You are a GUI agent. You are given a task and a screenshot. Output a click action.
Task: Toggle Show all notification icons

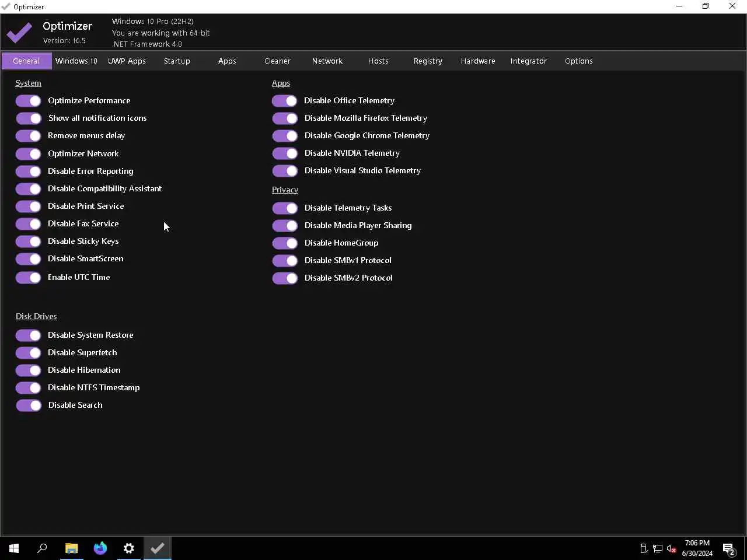[x=28, y=118]
